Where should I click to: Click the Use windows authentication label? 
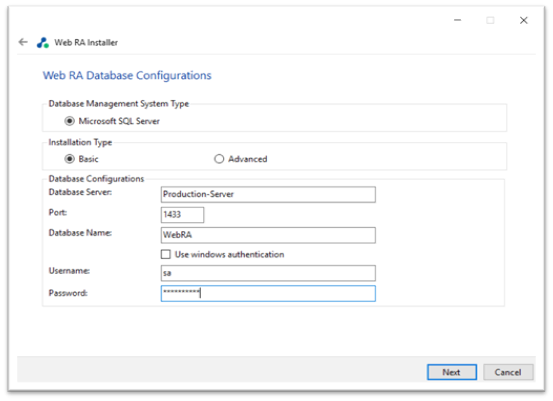click(x=230, y=254)
